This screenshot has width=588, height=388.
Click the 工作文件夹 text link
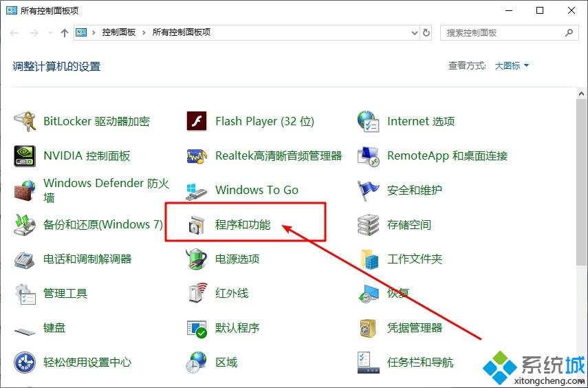click(415, 259)
